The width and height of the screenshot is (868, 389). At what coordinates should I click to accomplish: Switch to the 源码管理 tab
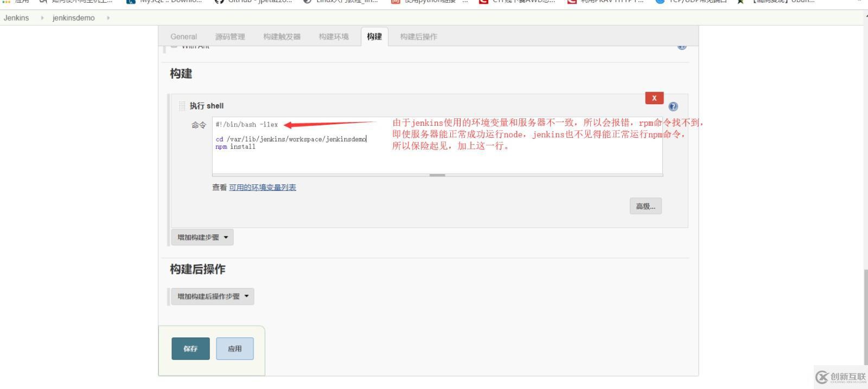230,36
